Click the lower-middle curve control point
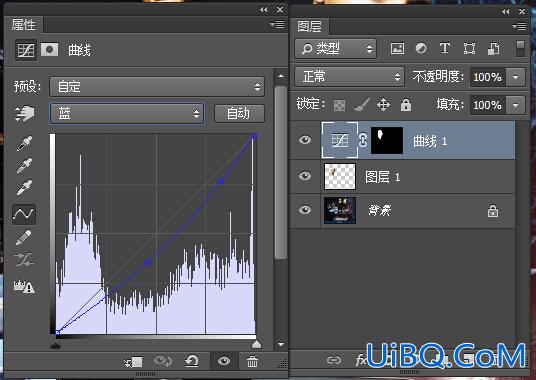 point(148,262)
